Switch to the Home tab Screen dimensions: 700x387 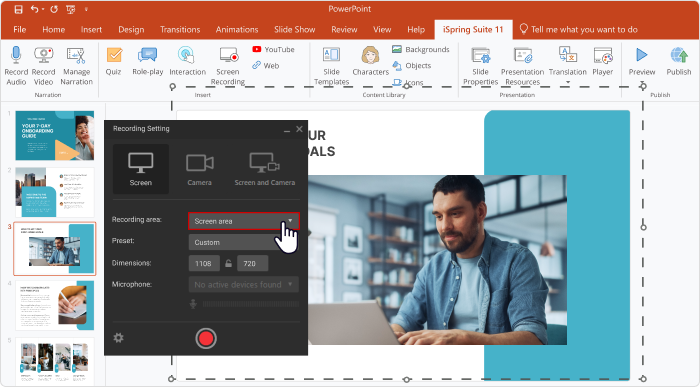pyautogui.click(x=54, y=29)
